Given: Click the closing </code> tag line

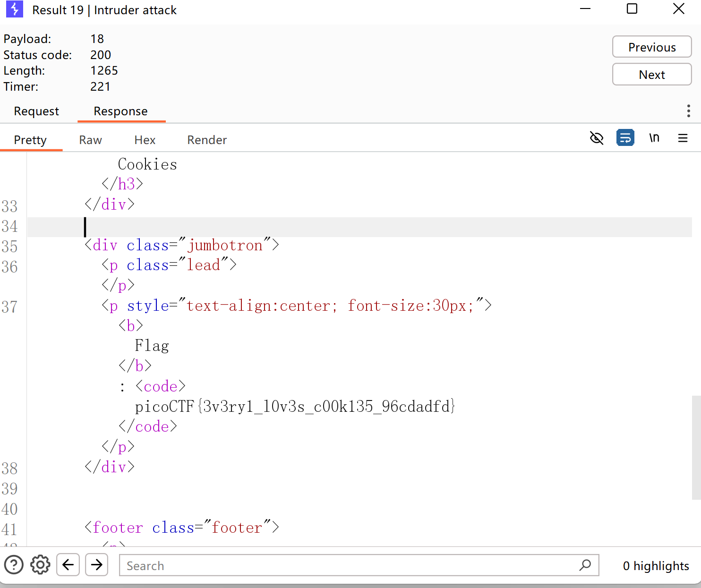Looking at the screenshot, I should 148,426.
